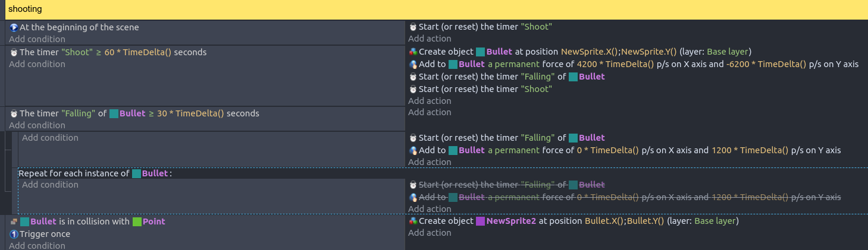Click the Trigger once condition icon
The width and height of the screenshot is (868, 250).
14,234
